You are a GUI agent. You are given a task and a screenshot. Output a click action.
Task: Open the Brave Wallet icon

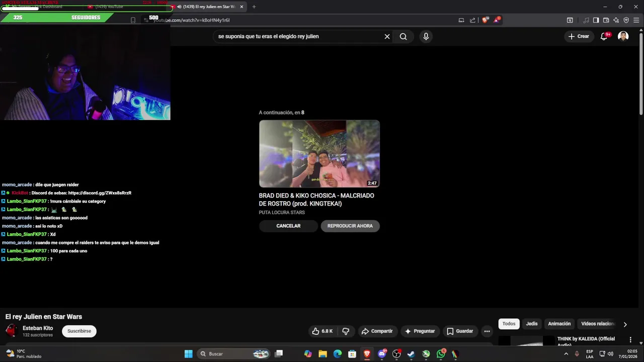[606, 20]
